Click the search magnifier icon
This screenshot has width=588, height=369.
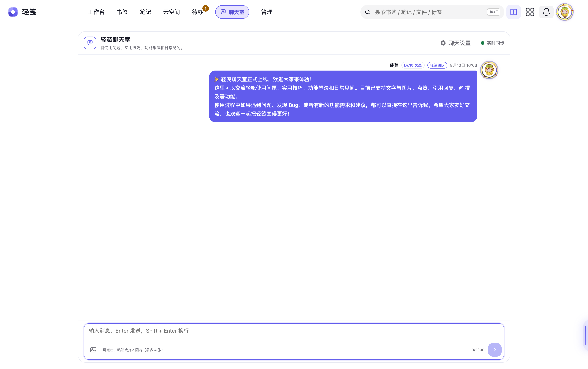(x=368, y=12)
